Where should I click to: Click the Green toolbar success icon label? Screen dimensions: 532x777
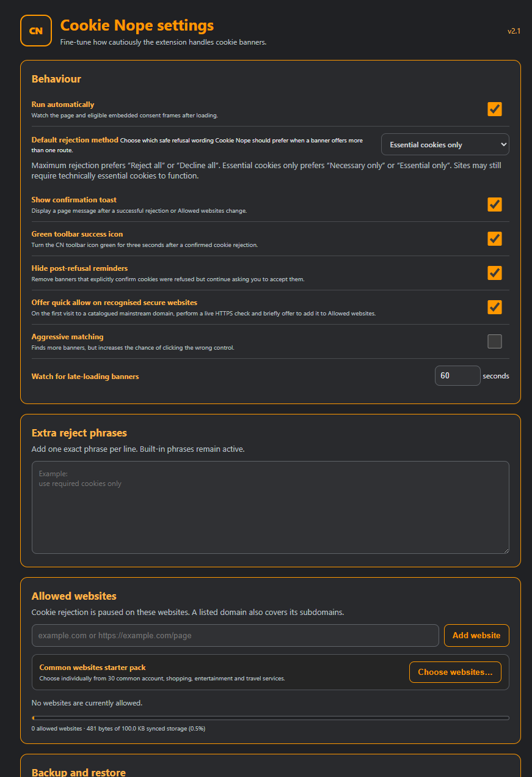point(77,234)
